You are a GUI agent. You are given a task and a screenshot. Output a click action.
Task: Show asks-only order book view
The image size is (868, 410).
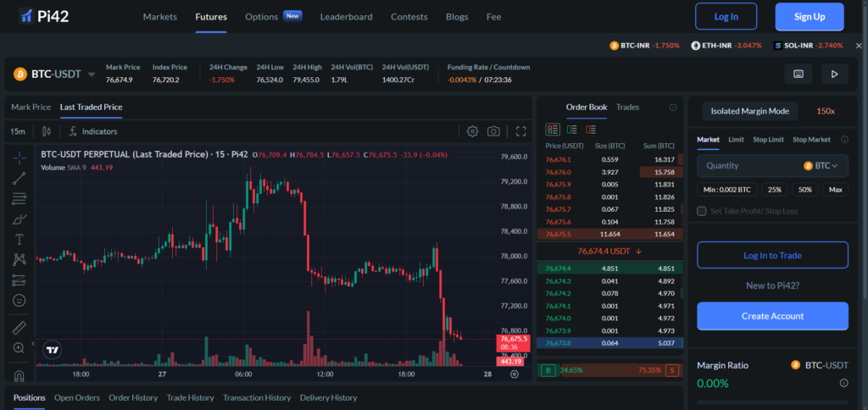tap(591, 130)
